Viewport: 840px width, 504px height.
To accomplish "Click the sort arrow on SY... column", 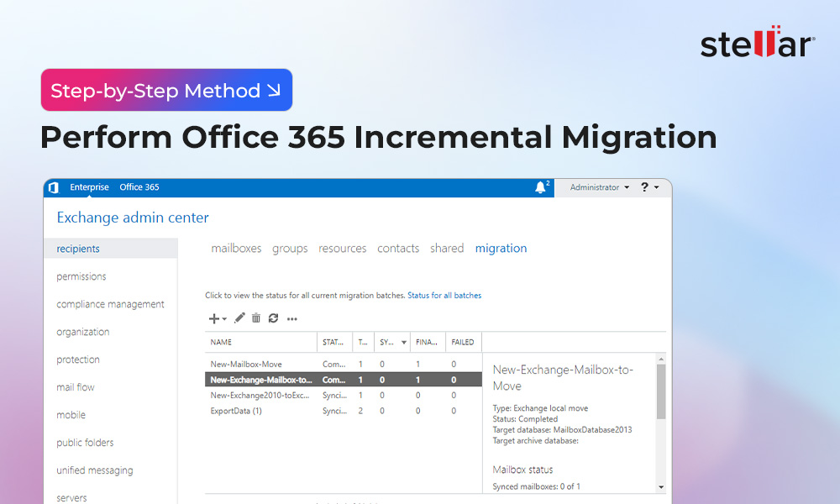I will click(x=404, y=343).
